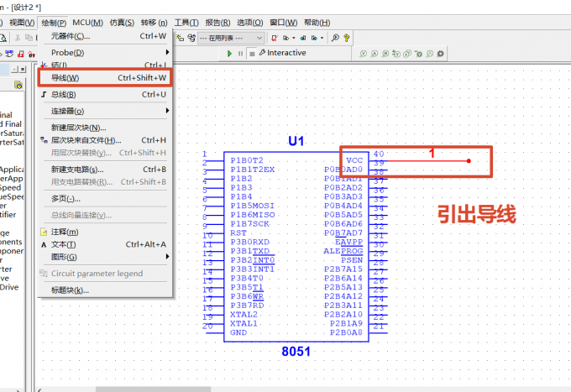Stop the simulation

pyautogui.click(x=252, y=54)
